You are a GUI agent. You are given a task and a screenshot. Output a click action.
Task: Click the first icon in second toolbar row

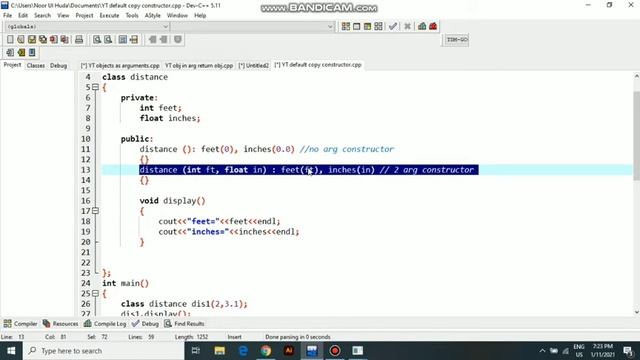coord(10,52)
